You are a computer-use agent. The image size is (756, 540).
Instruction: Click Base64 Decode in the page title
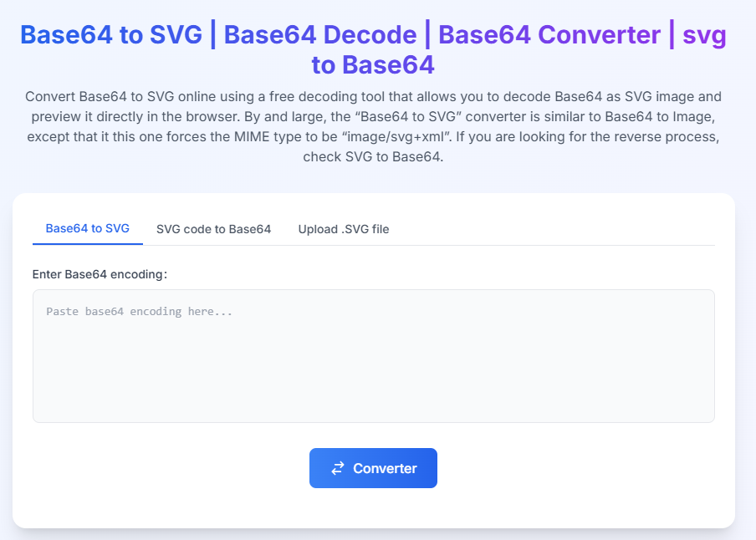320,35
